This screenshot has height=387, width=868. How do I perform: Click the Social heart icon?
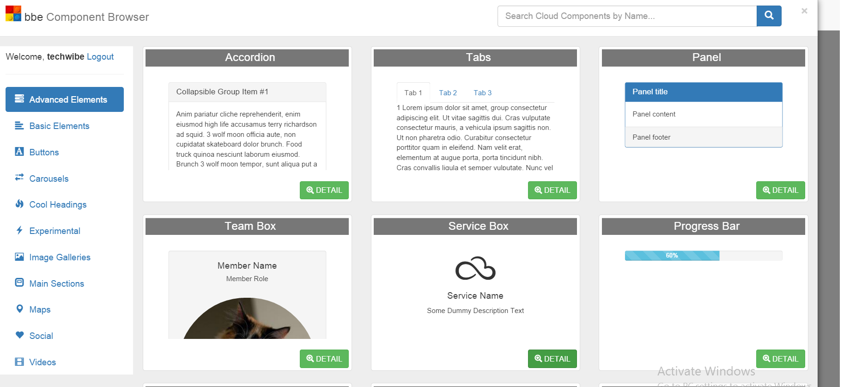point(19,335)
